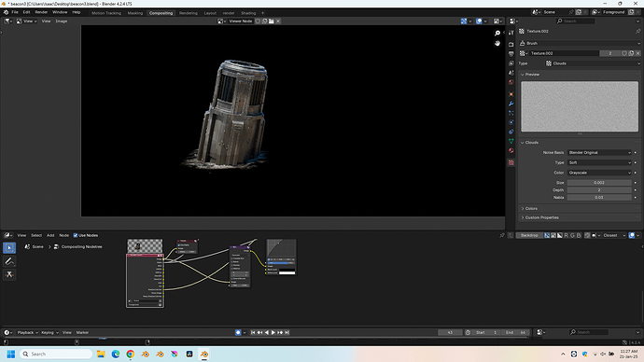Jump to the last frame
Image resolution: width=644 pixels, height=362 pixels.
[287, 332]
